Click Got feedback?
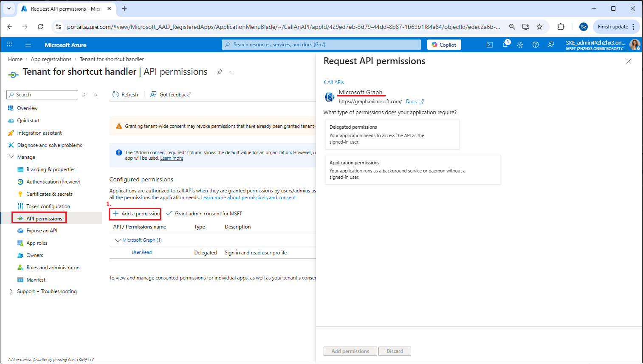The image size is (643, 364). [x=171, y=95]
